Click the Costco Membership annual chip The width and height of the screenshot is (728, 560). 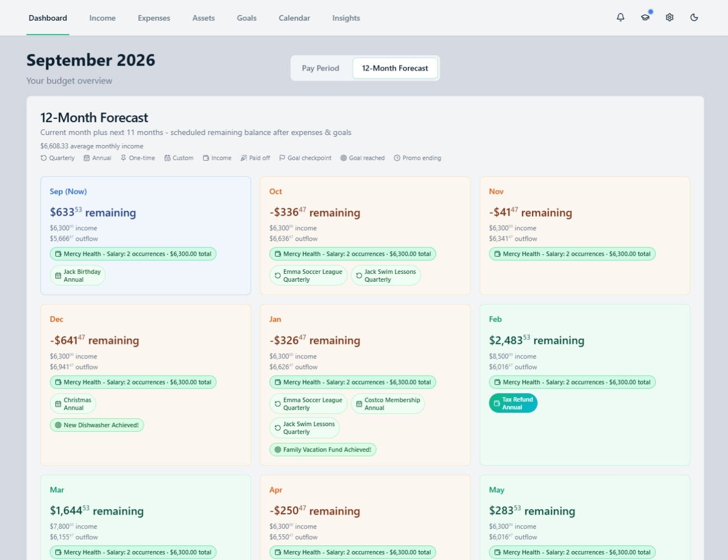tap(388, 404)
